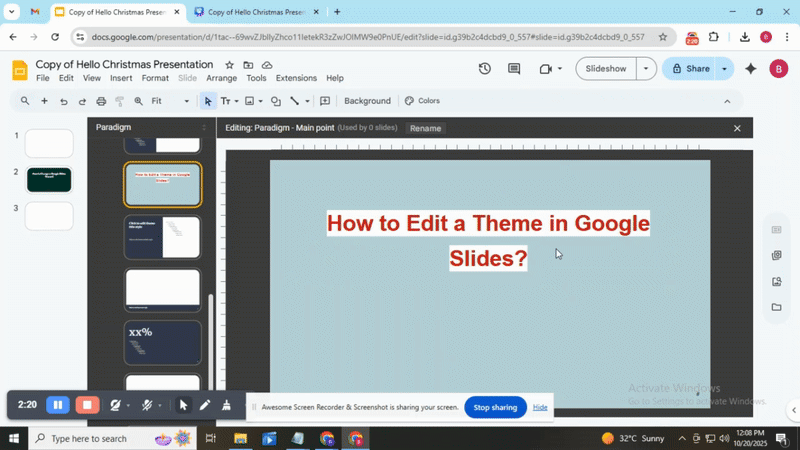
Task: Expand the Slideshow options arrow
Action: [646, 69]
